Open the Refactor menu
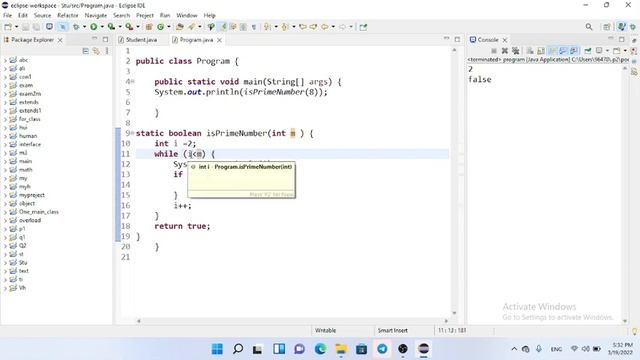 tap(67, 15)
